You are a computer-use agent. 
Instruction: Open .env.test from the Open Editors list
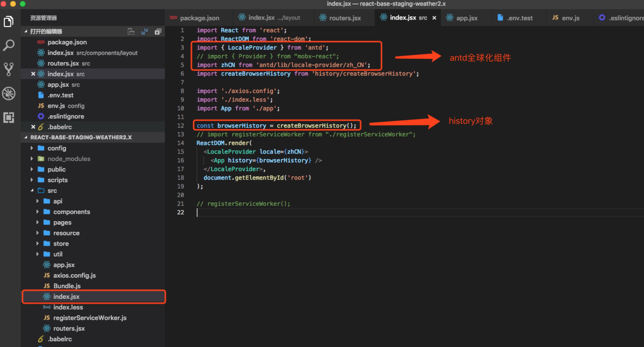tap(60, 95)
